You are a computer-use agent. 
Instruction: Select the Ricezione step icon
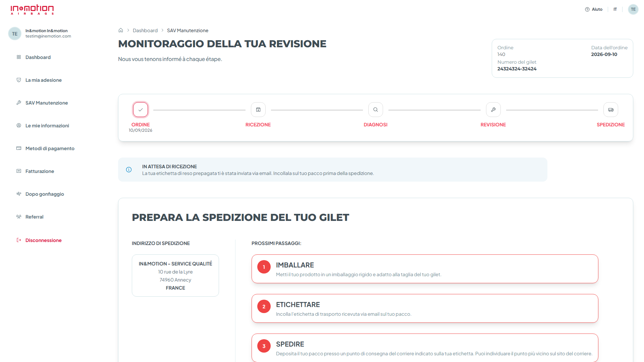pos(258,110)
